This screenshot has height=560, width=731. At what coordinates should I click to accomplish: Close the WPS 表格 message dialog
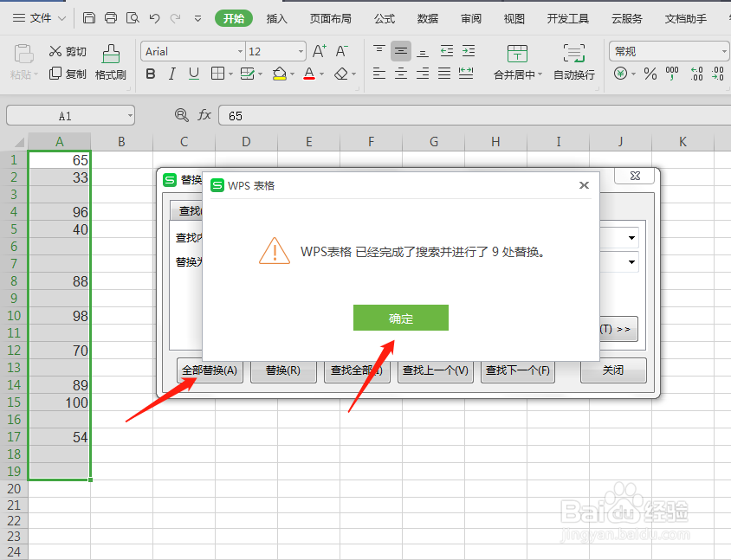coord(584,185)
